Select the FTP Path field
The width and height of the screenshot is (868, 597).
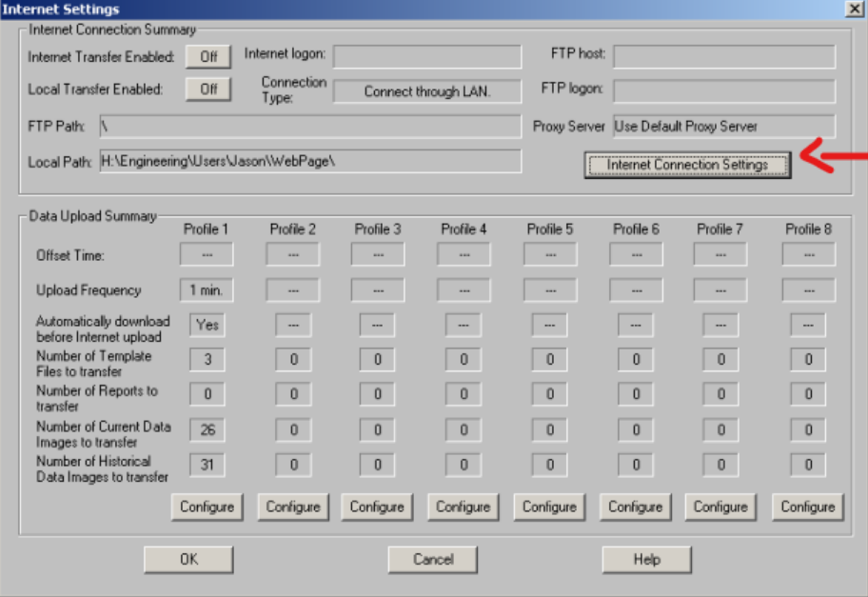(310, 127)
